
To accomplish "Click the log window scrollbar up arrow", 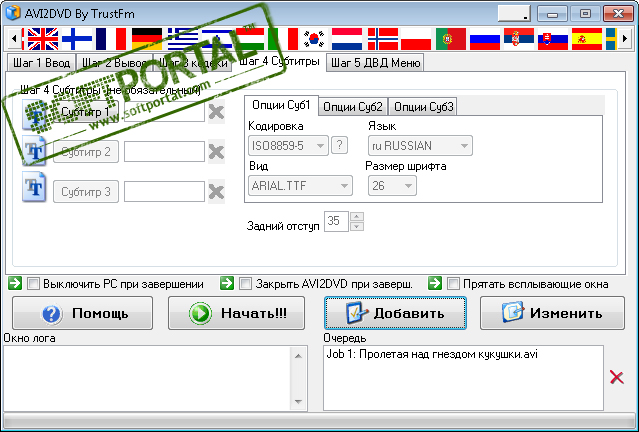I will [298, 356].
